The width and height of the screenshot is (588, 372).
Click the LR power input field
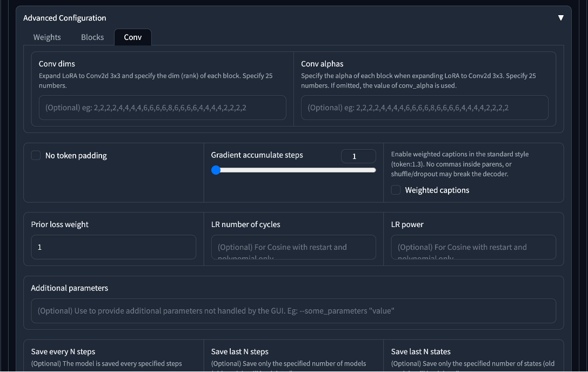473,247
